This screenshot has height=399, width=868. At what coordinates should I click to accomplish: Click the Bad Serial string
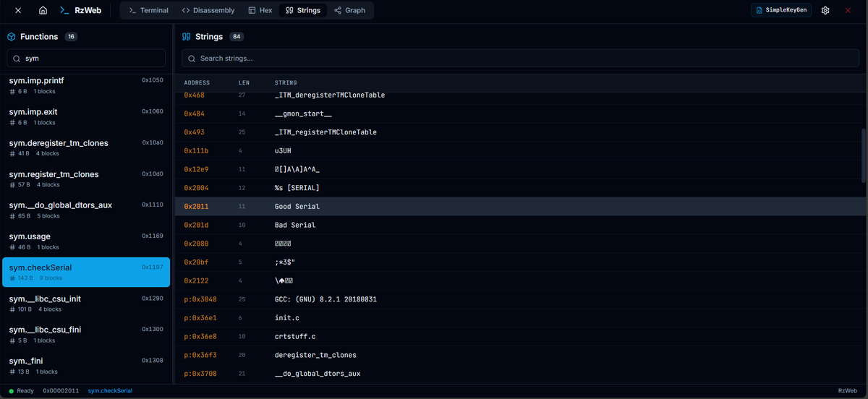(x=295, y=225)
